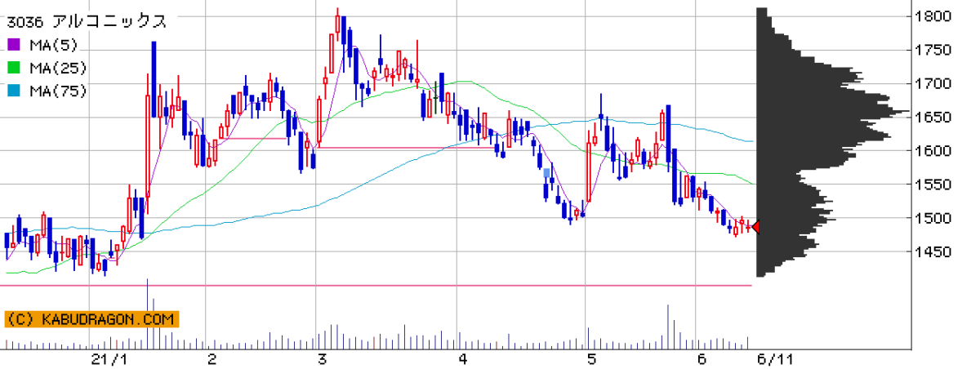Click the volume-by-price histogram's widest bar
The image size is (980, 369).
[x=833, y=112]
